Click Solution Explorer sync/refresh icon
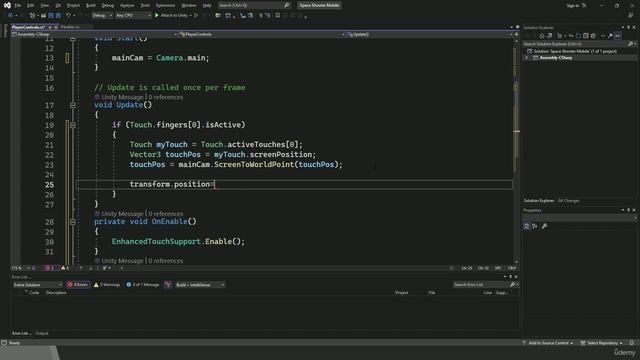This screenshot has width=640, height=360. pos(578,36)
